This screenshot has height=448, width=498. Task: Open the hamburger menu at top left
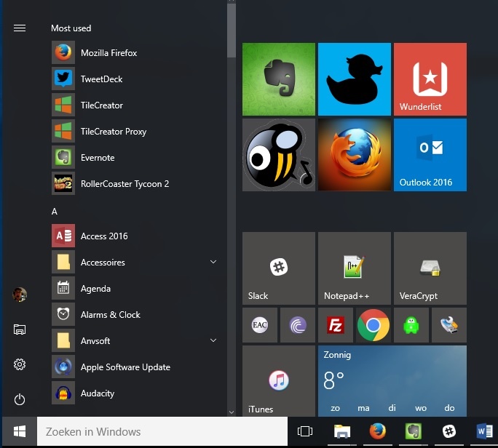(x=20, y=28)
